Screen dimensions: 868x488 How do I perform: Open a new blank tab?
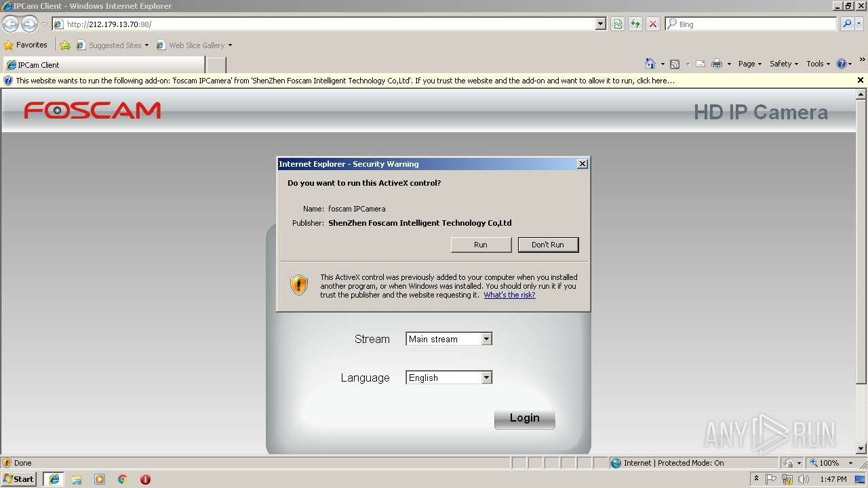click(x=216, y=65)
